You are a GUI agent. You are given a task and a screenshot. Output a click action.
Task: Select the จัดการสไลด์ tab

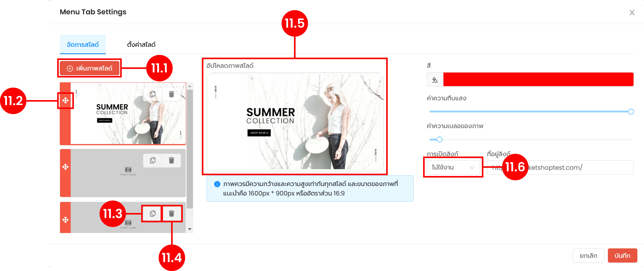(83, 45)
